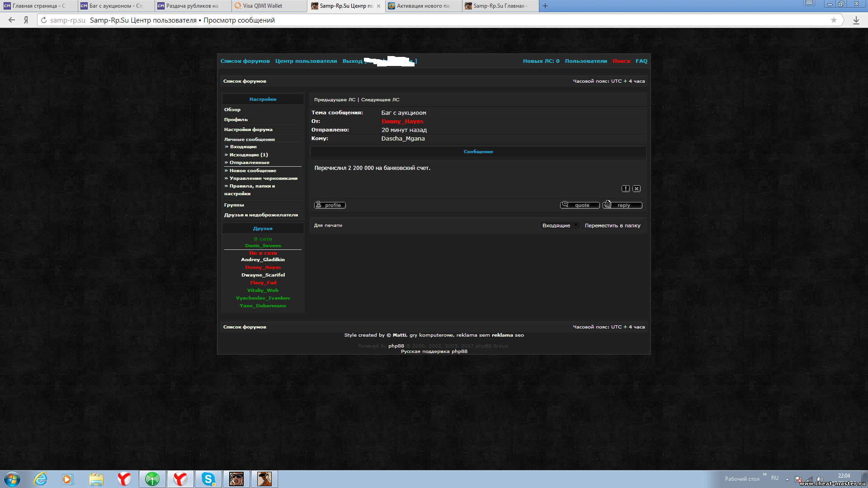
Task: Click browser back arrow
Action: (12, 20)
